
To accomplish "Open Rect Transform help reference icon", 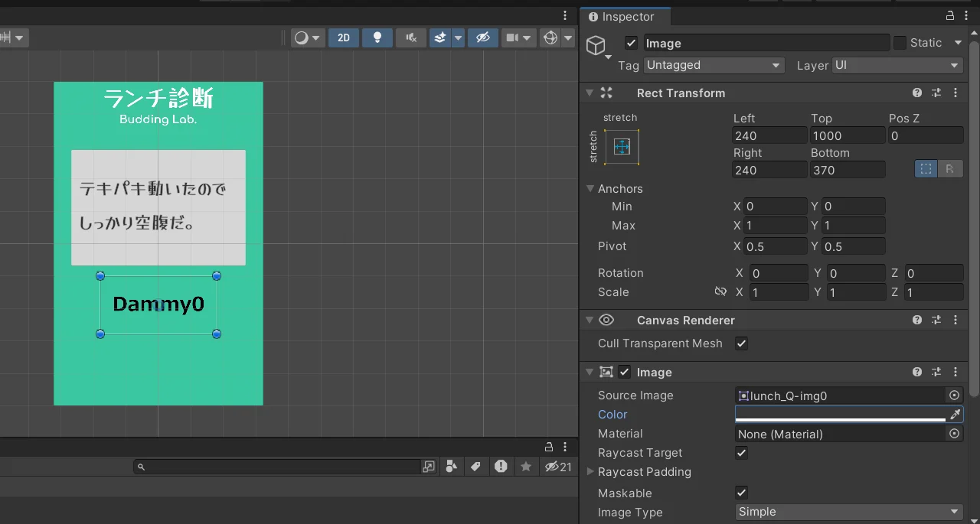I will [x=917, y=93].
